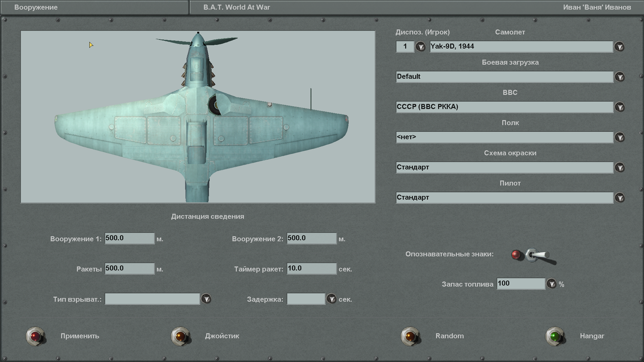644x362 pixels.
Task: Toggle the Опознавательные знаки switch
Action: point(539,255)
